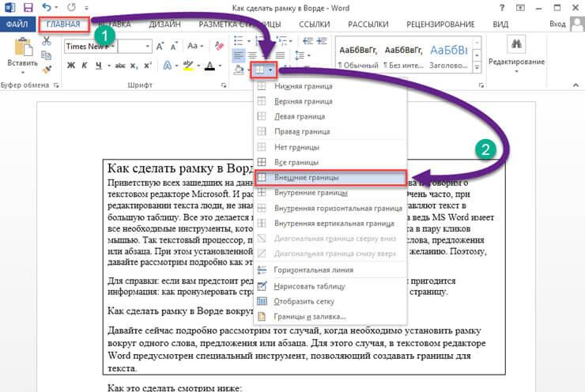Select the Format Painter brush
Viewport: 585px width, 392px height.
47,70
